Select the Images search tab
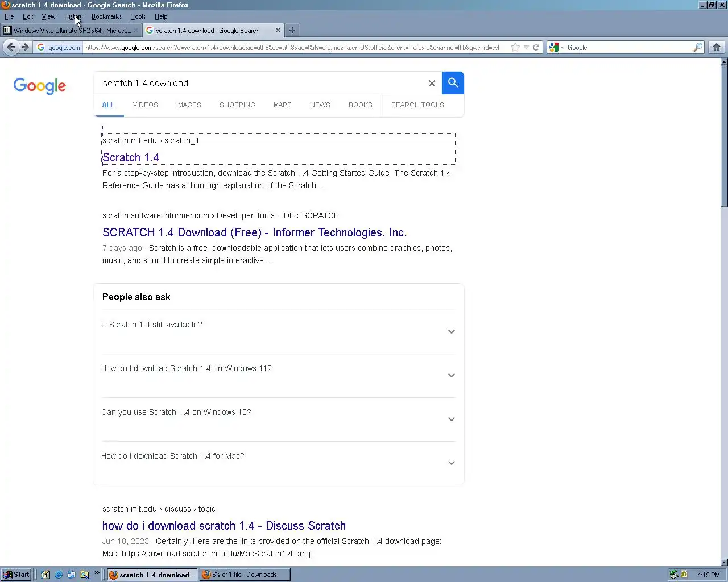 (x=189, y=105)
